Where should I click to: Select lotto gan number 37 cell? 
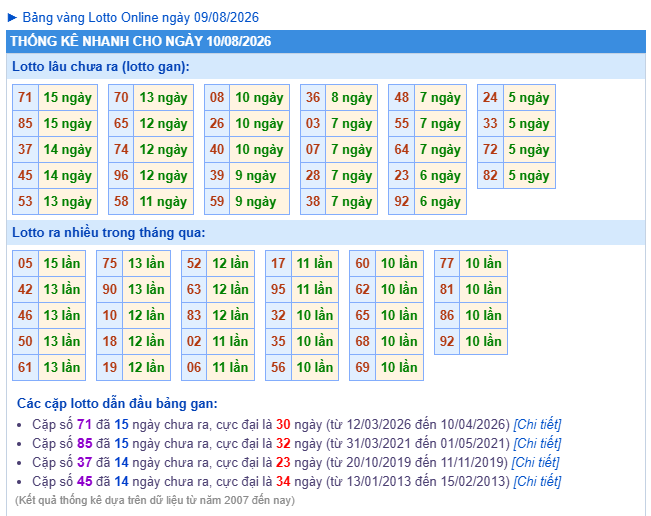(25, 149)
